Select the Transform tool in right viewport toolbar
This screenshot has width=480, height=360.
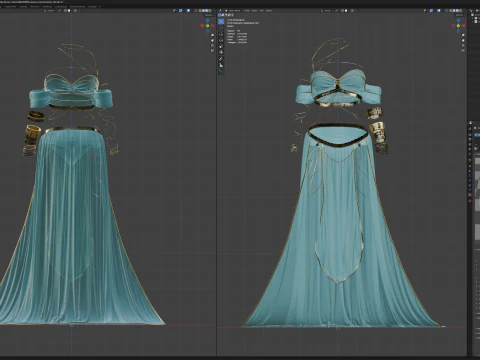tap(221, 52)
